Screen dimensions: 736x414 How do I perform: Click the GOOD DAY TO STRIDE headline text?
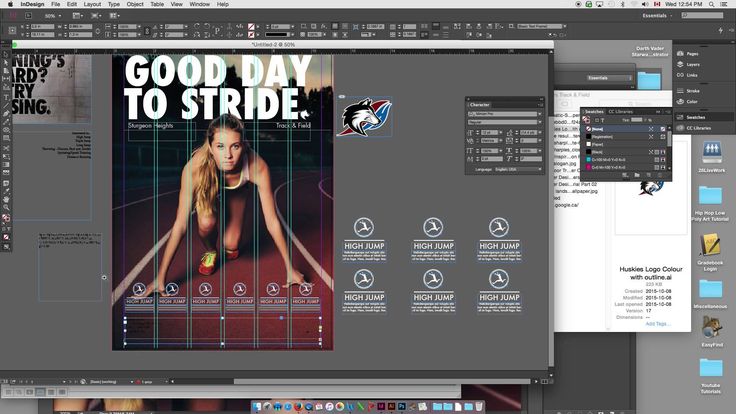(x=217, y=87)
